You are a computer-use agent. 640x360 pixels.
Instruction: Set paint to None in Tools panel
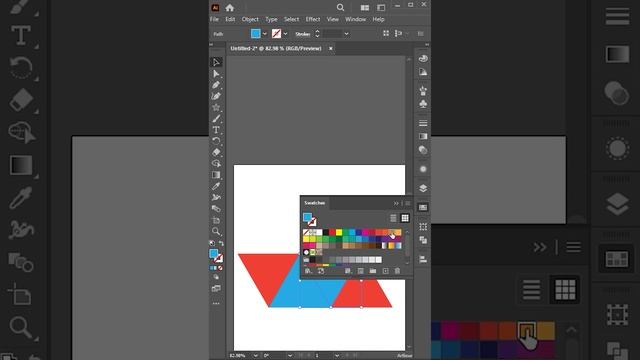click(x=220, y=268)
